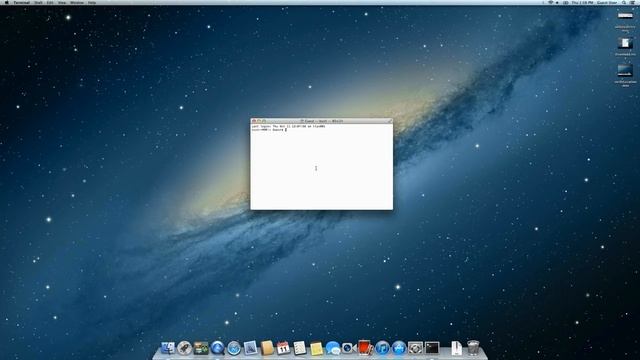
Task: Open Notification Center icon in menu bar
Action: [x=632, y=2]
